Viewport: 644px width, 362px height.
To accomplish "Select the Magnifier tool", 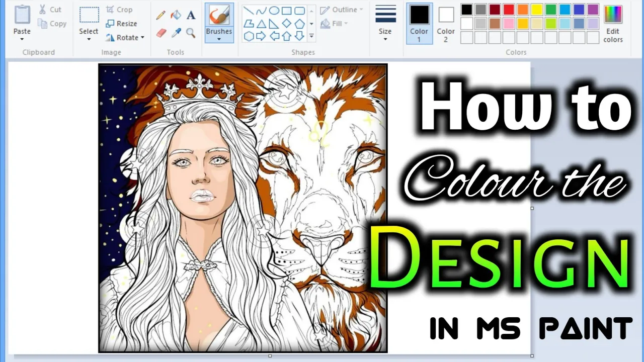I will [191, 33].
